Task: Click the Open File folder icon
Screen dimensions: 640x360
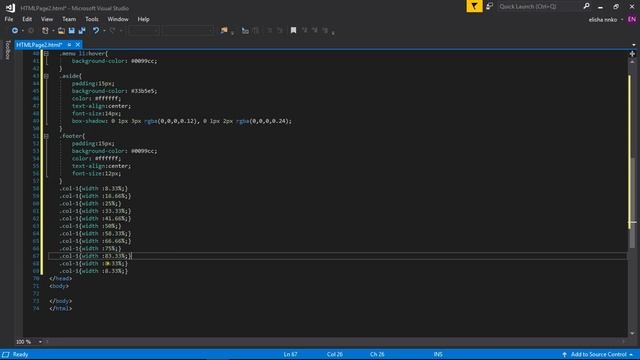Action: (61, 31)
